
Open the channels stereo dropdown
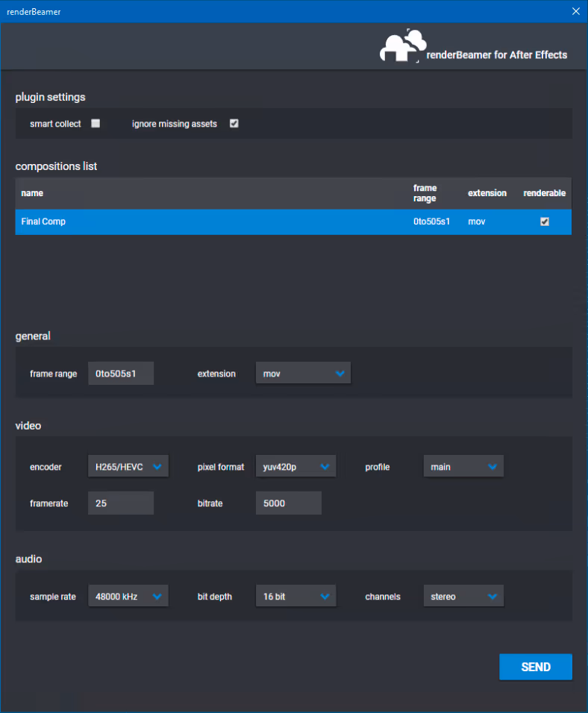[x=463, y=596]
